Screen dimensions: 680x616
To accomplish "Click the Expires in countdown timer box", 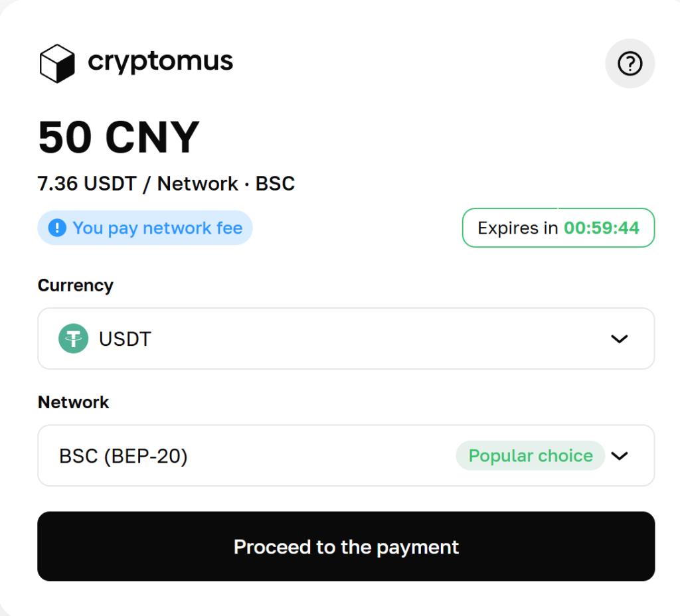I will tap(558, 228).
